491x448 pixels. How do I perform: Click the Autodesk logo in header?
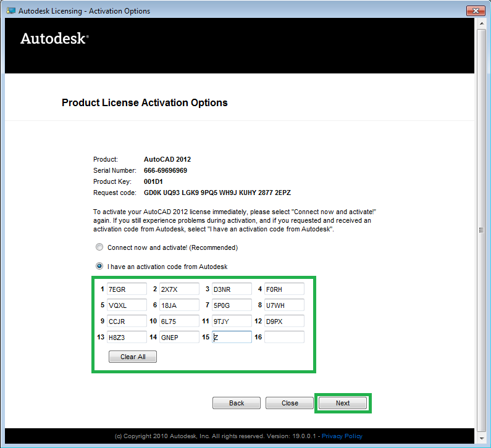54,38
